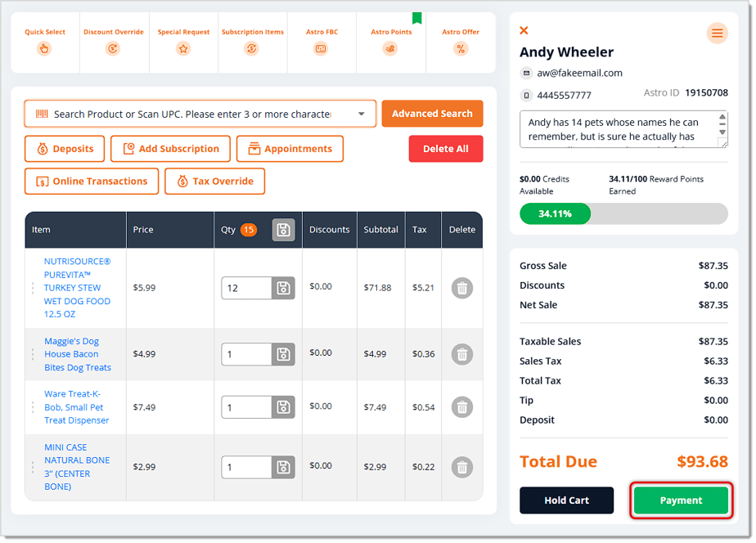Click the green bookmark flag on Astro Points
This screenshot has width=756, height=543.
[417, 18]
